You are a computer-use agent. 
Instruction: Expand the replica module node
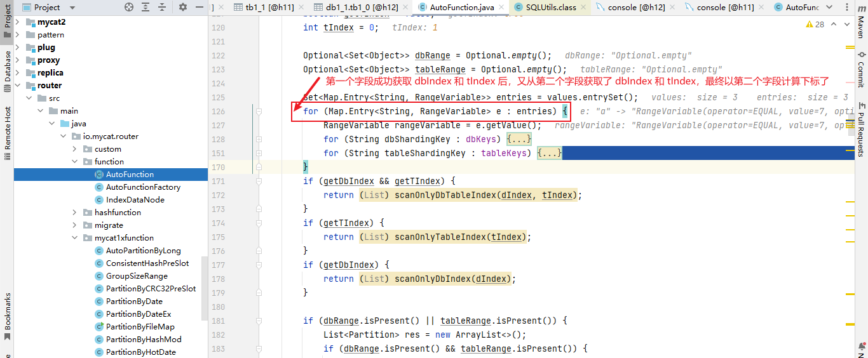(17, 72)
